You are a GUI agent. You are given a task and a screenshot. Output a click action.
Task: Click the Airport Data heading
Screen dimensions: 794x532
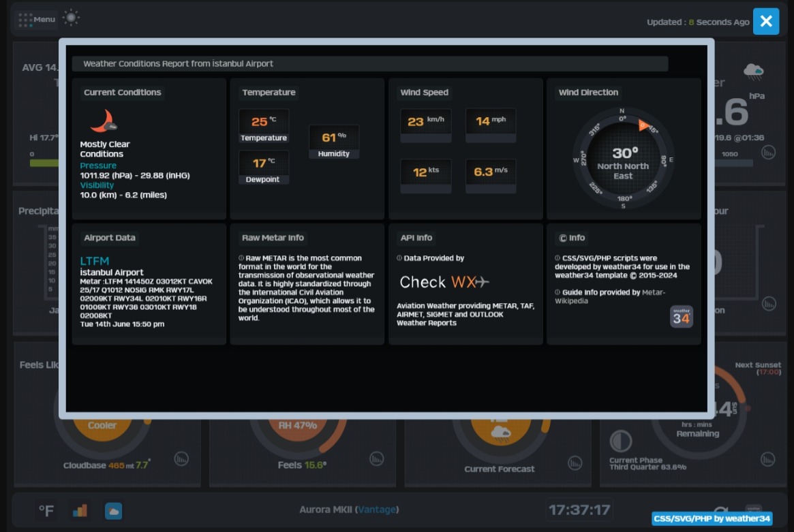(110, 238)
